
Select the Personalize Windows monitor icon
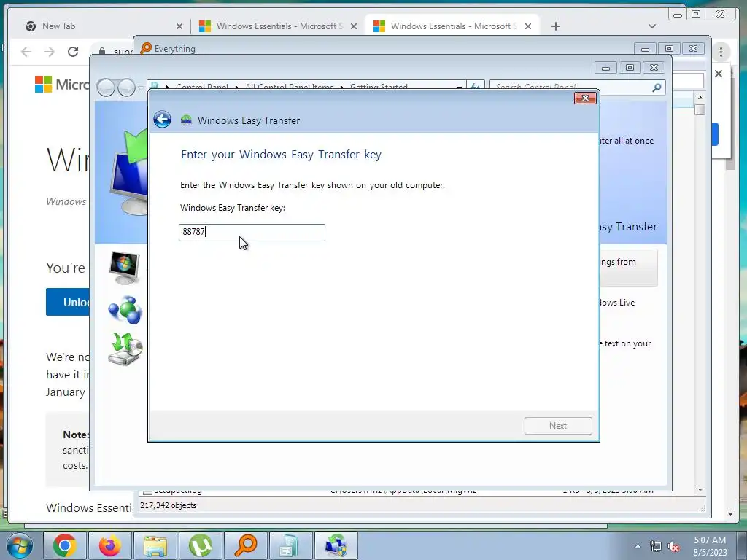tap(125, 268)
